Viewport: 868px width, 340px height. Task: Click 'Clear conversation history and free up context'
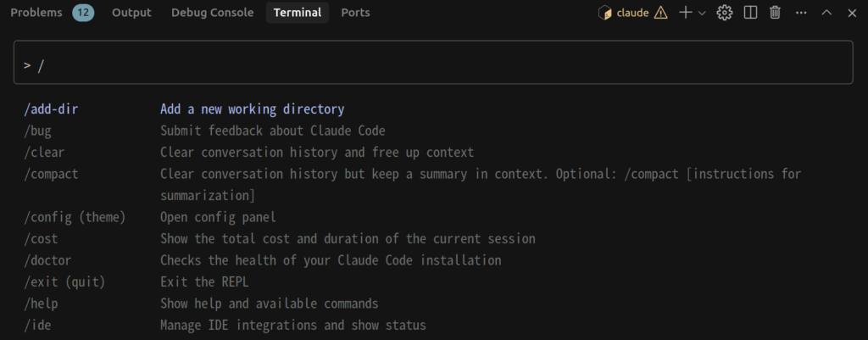pos(317,153)
